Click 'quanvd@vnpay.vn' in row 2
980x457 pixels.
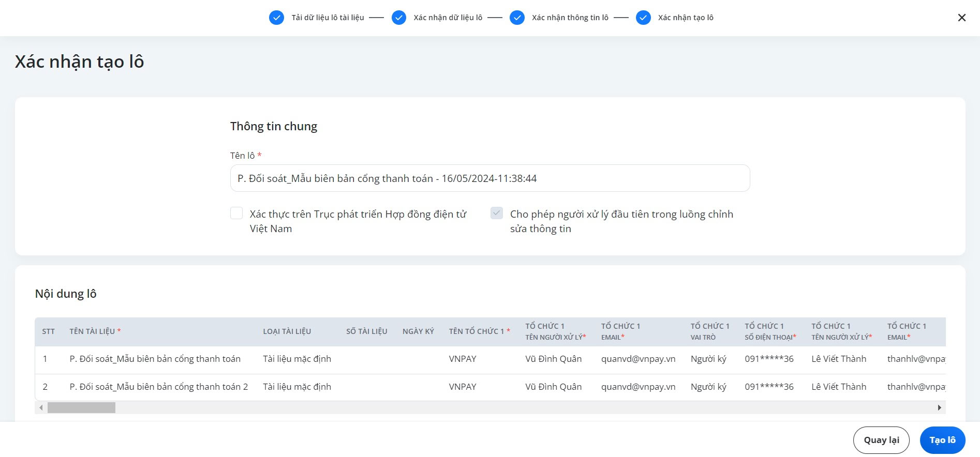click(x=638, y=387)
